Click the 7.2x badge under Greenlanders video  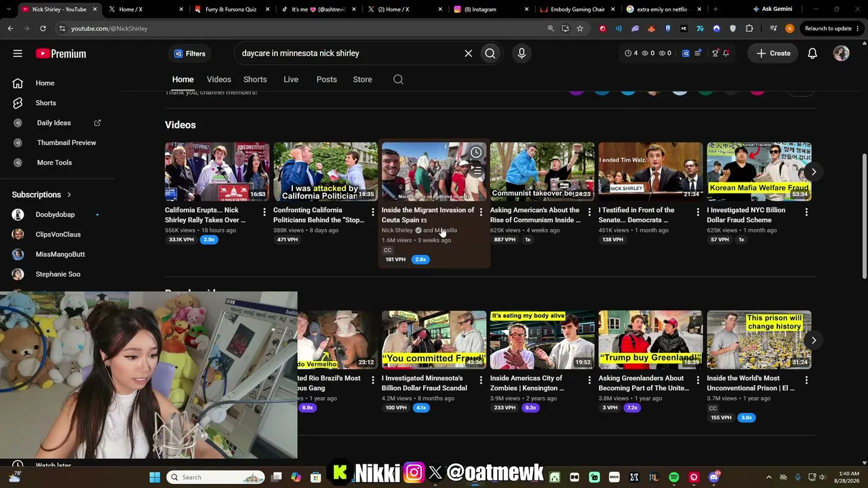click(633, 408)
